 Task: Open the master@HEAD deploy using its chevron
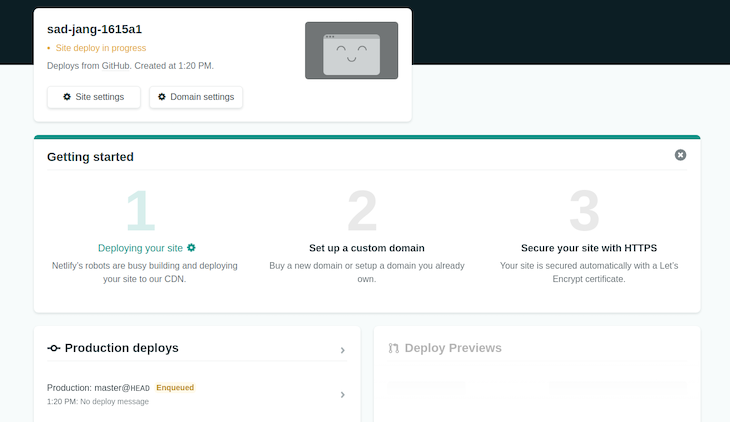pyautogui.click(x=342, y=394)
